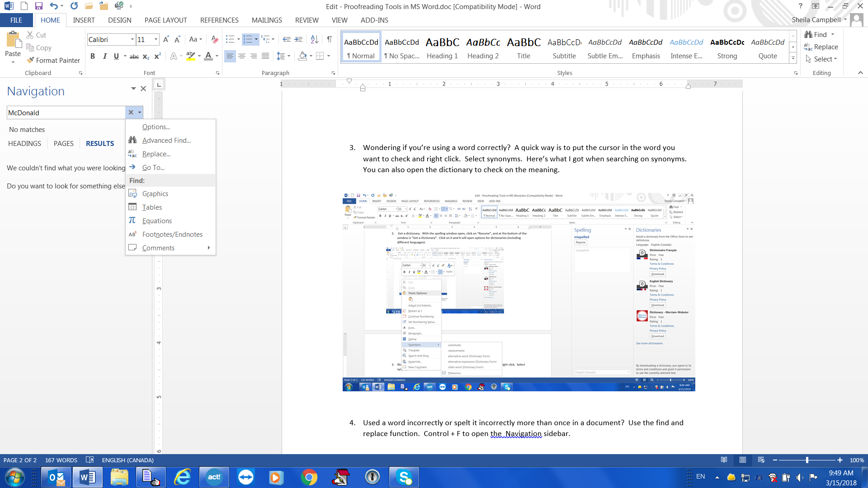The height and width of the screenshot is (488, 868).
Task: Click Options in the search dropdown
Action: point(156,127)
